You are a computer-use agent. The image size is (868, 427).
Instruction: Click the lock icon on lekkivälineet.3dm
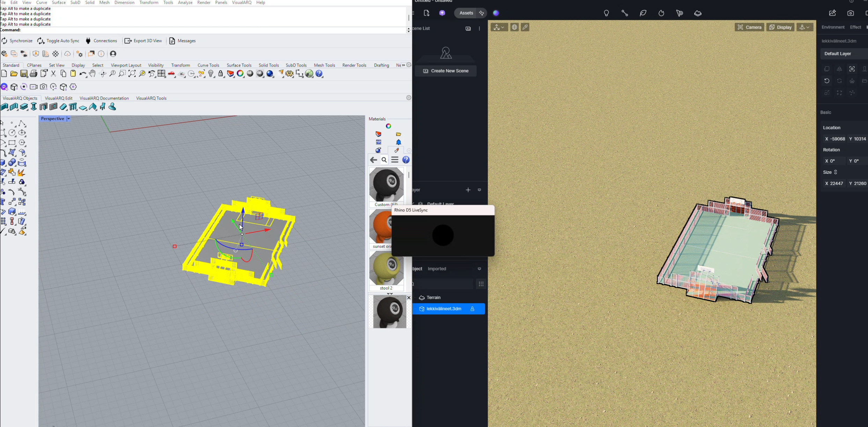coord(472,309)
